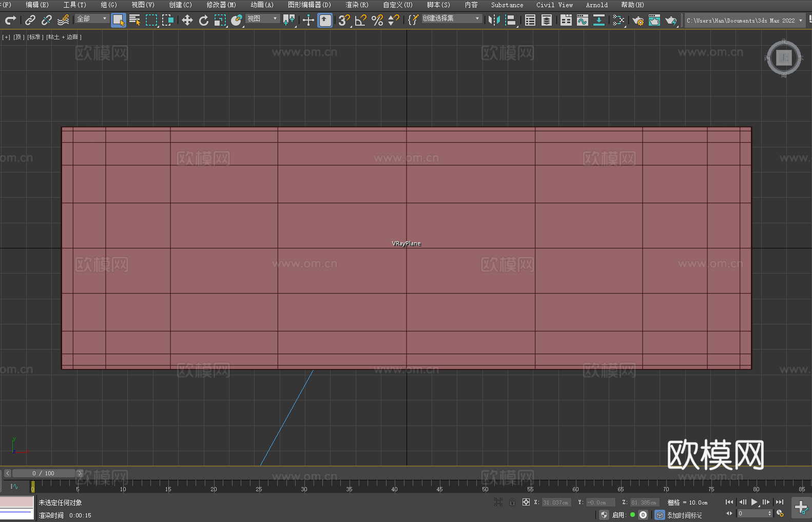Expand the project path dropdown
This screenshot has height=522, width=812.
pyautogui.click(x=800, y=21)
